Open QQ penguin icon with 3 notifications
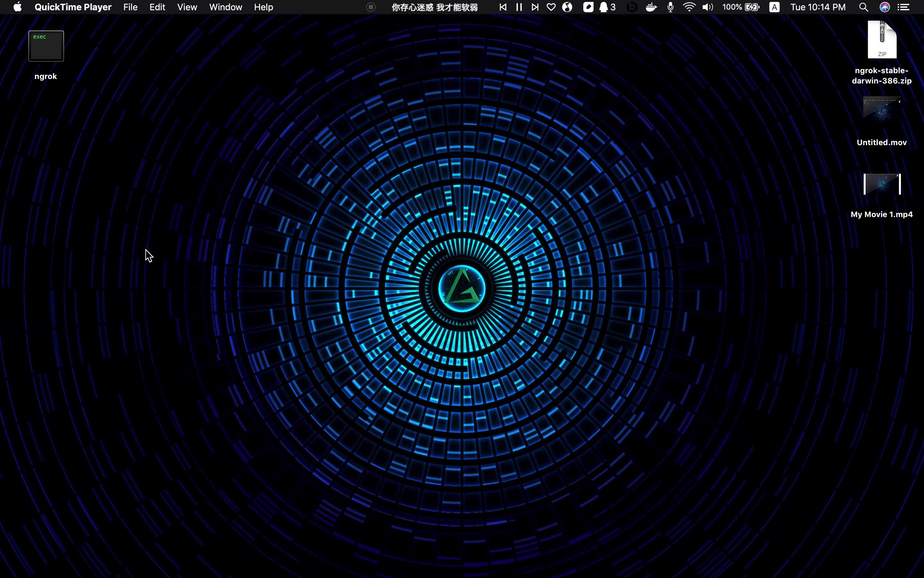The height and width of the screenshot is (578, 924). point(607,7)
